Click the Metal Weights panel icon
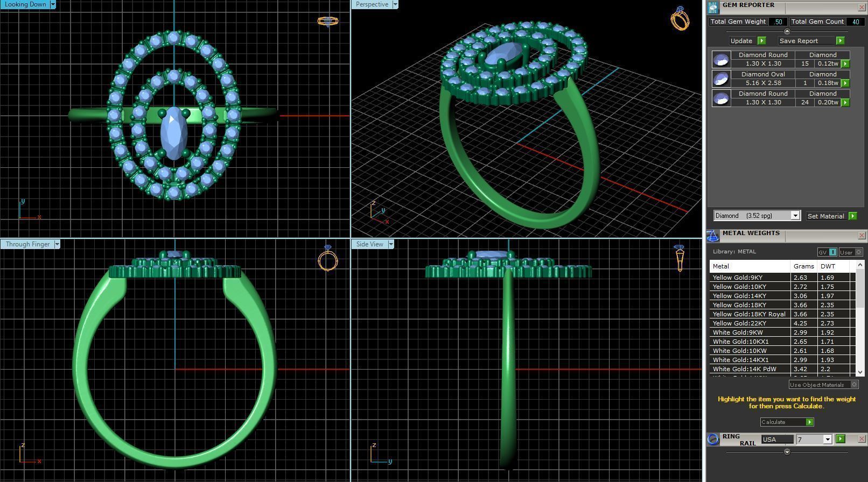 pyautogui.click(x=713, y=236)
